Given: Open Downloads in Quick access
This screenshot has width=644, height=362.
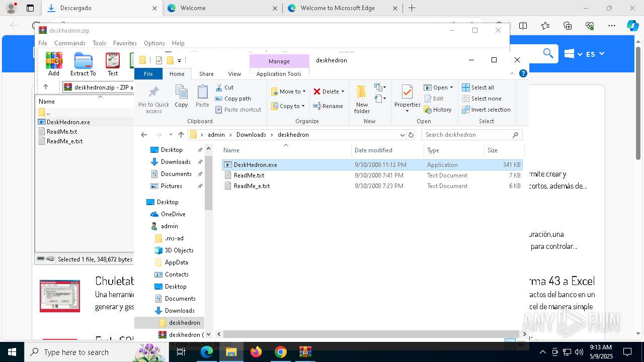Looking at the screenshot, I should click(176, 162).
